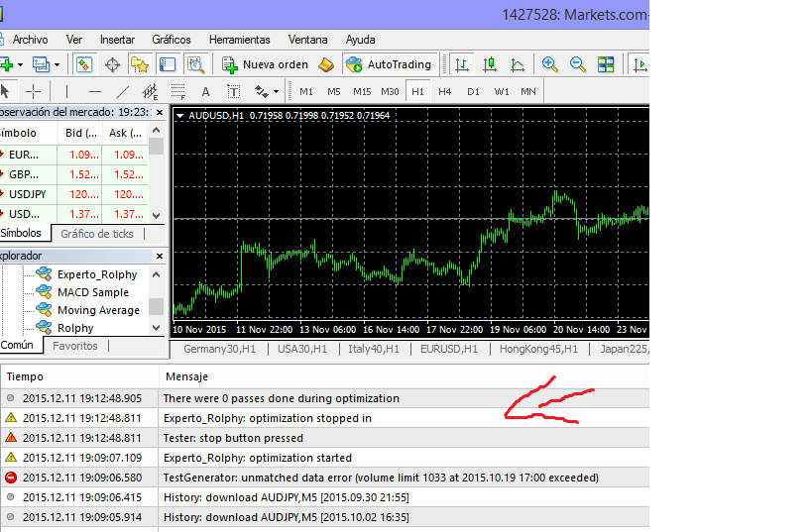Tile chart windows with grid icon
Viewport: 812px width, 532px height.
pyautogui.click(x=606, y=64)
